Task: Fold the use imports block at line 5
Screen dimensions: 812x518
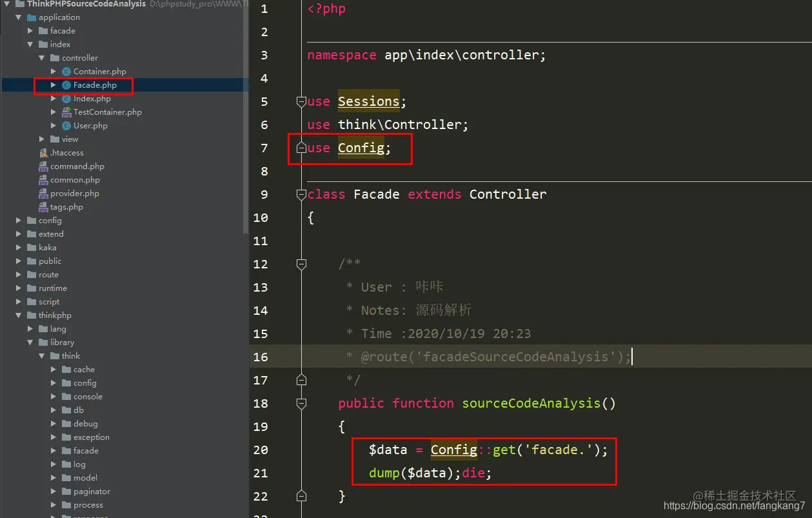Action: 301,101
